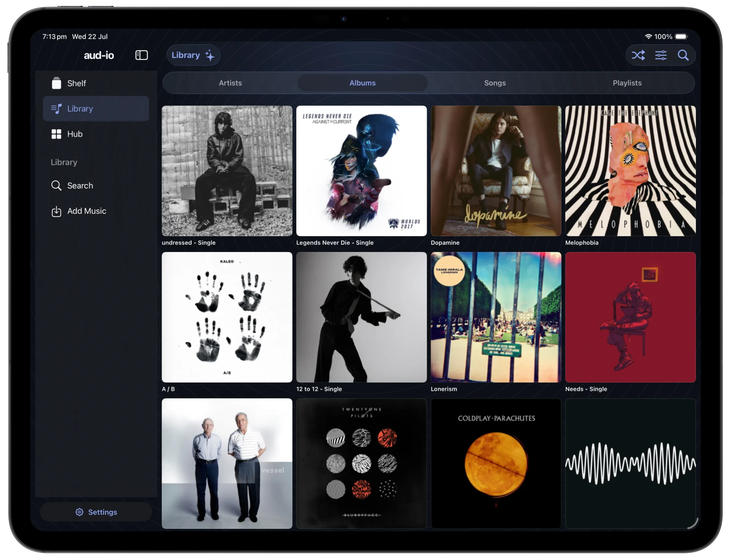
Task: Open the filter sliders icon
Action: [661, 55]
